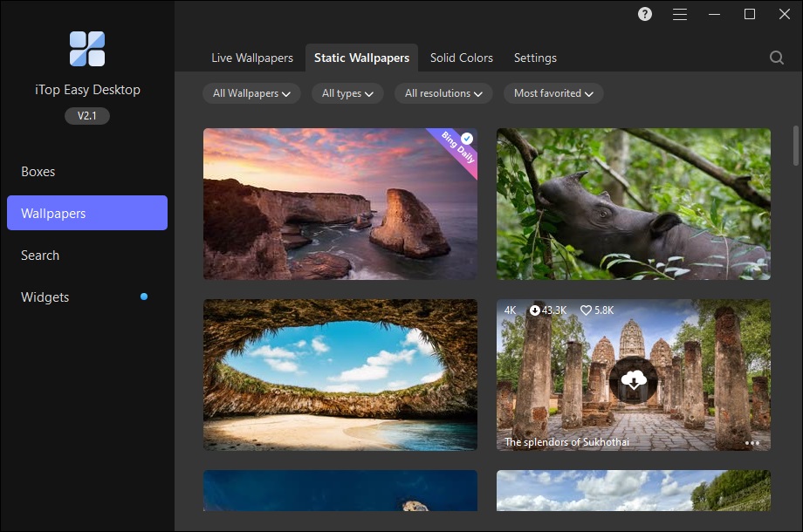Select Wallpapers in the sidebar
Screen dimensions: 803x532
87,213
